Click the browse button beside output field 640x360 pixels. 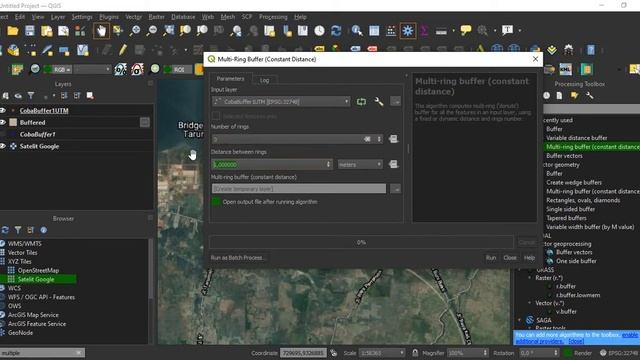pos(395,189)
